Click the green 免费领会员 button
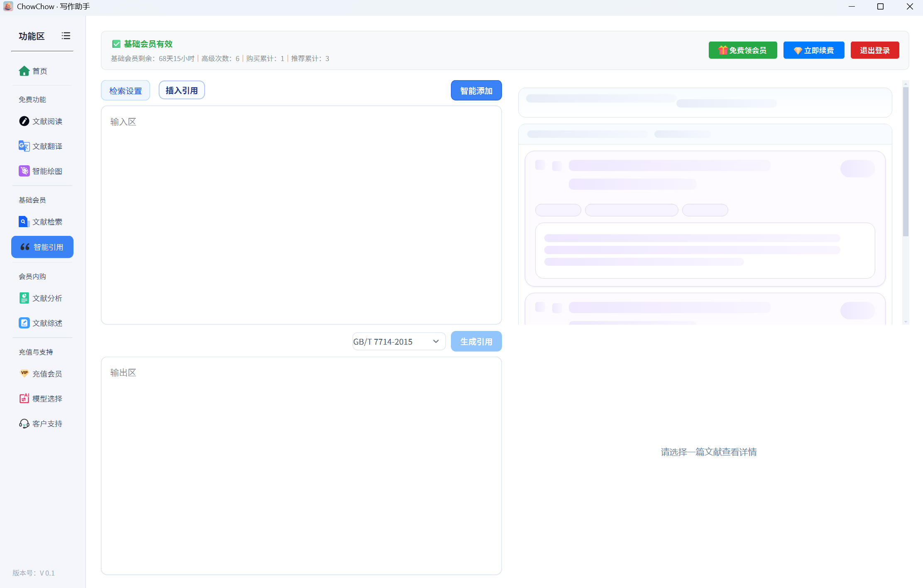 click(x=742, y=50)
